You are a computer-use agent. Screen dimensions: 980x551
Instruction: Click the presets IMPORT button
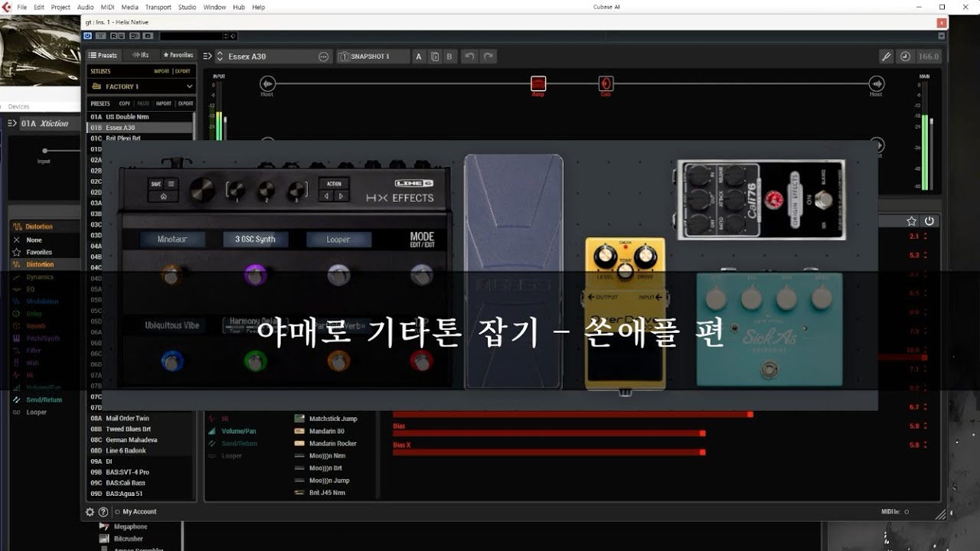pyautogui.click(x=164, y=103)
